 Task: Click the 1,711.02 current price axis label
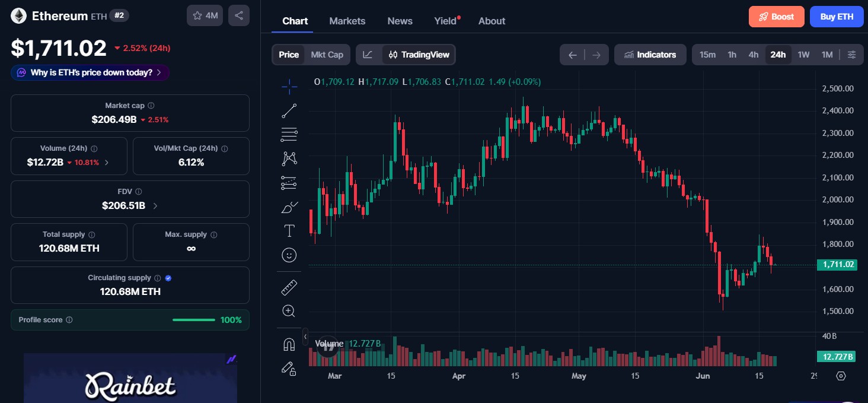(837, 265)
